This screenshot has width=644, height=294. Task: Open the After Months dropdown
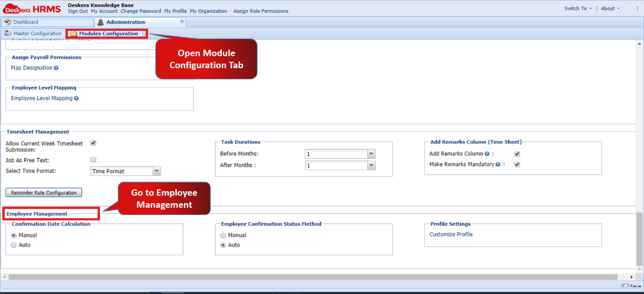tap(371, 165)
